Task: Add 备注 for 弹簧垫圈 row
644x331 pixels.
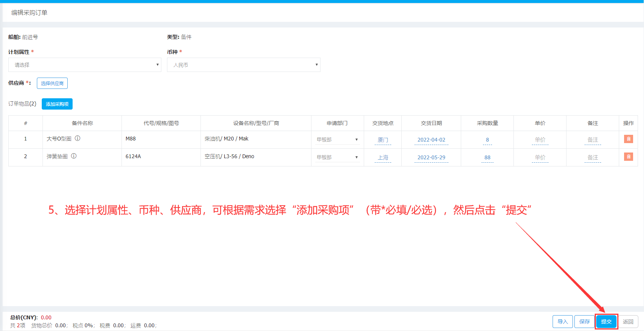Action: 593,158
